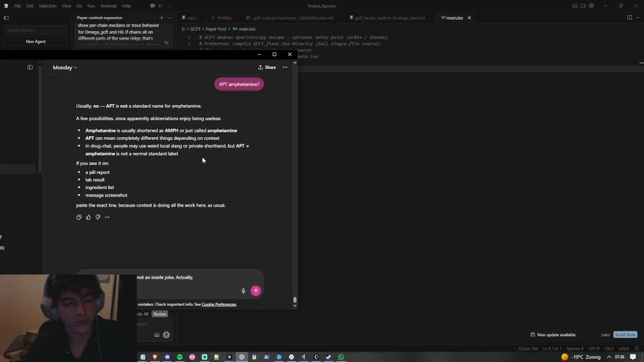The height and width of the screenshot is (362, 644).
Task: Change line endings via CRLF
Action: tap(609, 348)
